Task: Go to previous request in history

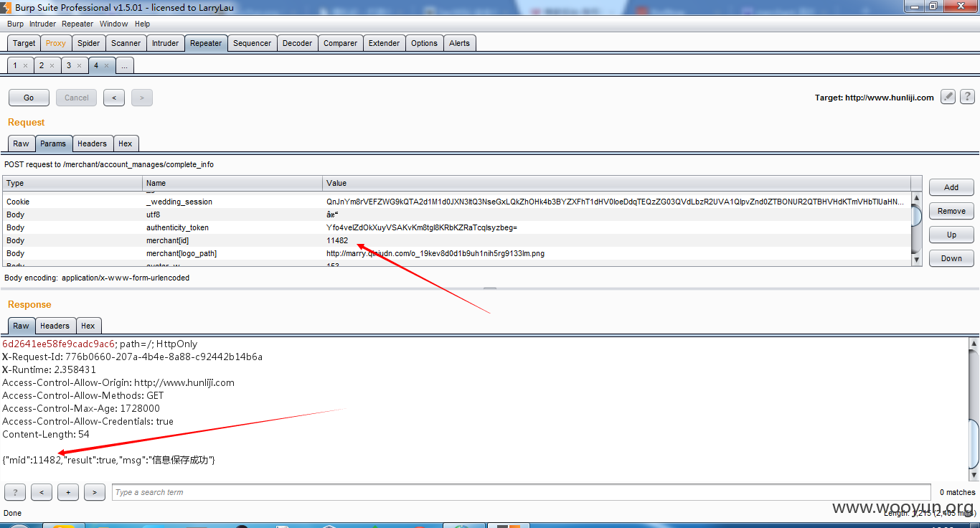Action: (114, 98)
